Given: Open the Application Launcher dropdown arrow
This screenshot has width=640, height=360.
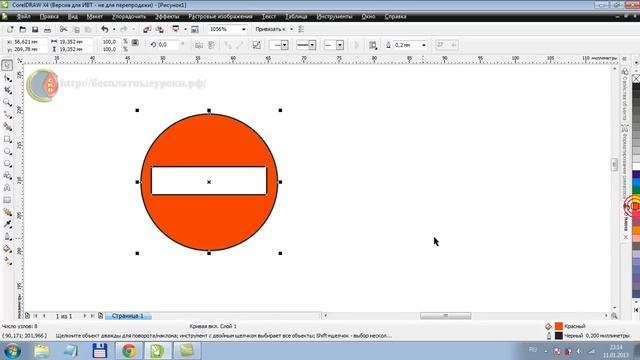Looking at the screenshot, I should click(x=185, y=29).
